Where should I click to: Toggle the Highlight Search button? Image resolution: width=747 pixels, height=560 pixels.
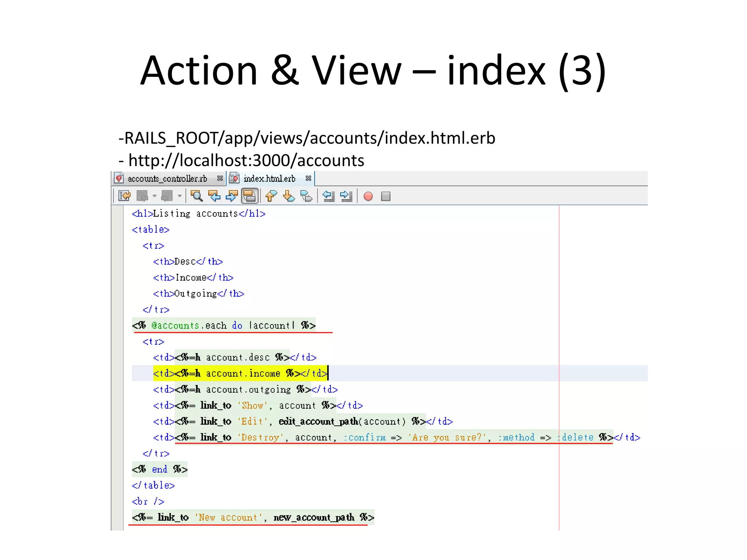[250, 196]
